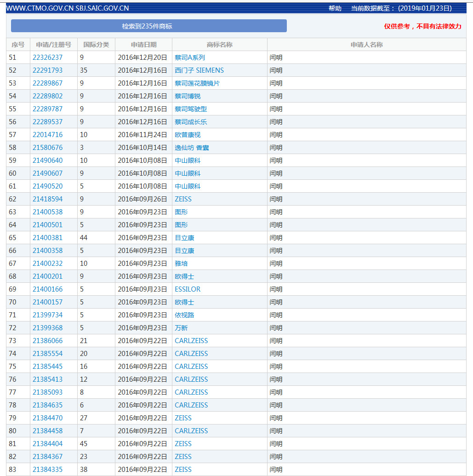473x476 pixels.
Task: Click the 国际分类 column header
Action: click(96, 45)
